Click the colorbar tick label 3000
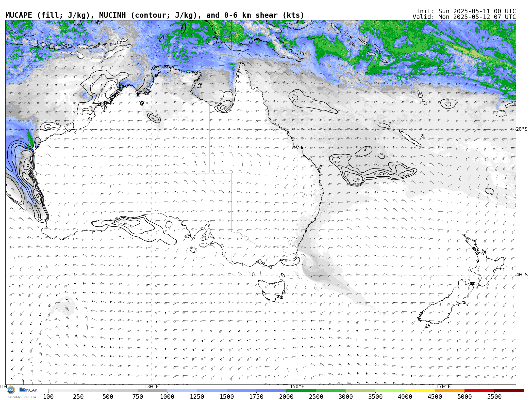Screen dimensions: 532x400 click(346, 397)
